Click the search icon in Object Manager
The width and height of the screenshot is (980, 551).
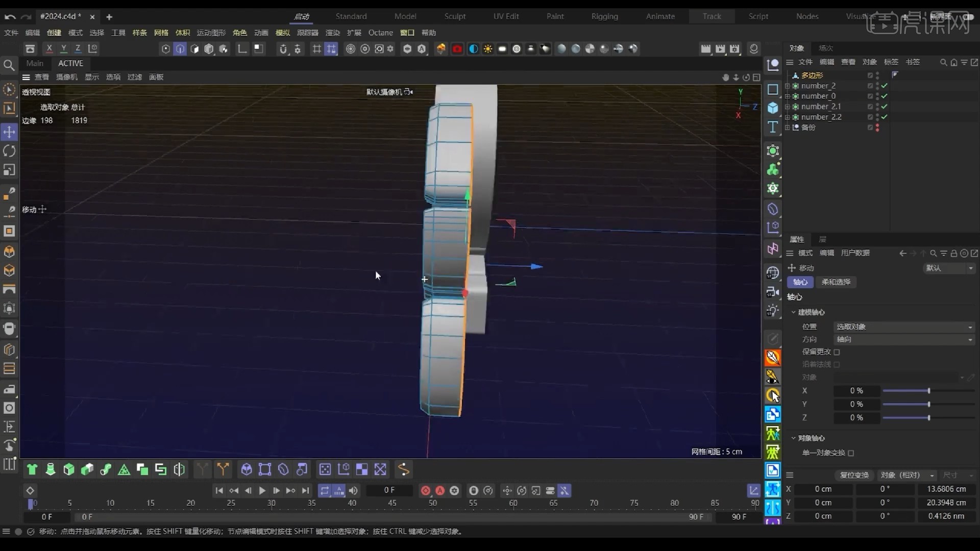pos(943,62)
